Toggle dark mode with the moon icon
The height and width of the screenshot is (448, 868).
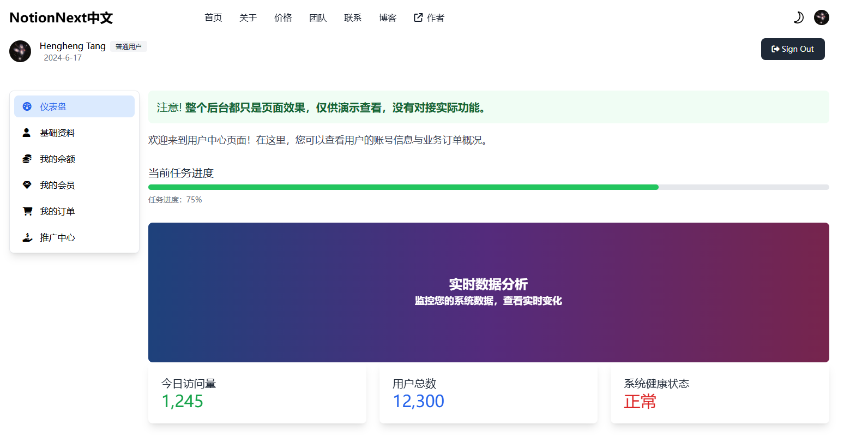coord(798,17)
